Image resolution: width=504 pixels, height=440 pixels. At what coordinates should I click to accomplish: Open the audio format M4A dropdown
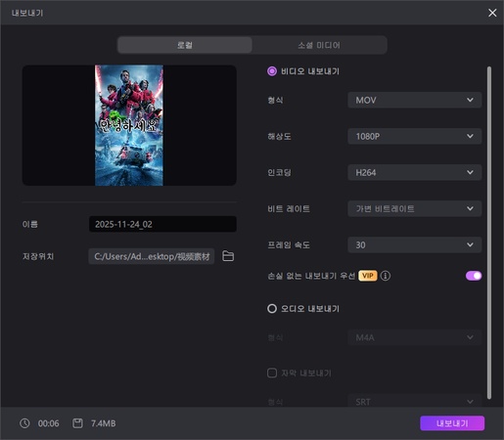coord(414,337)
